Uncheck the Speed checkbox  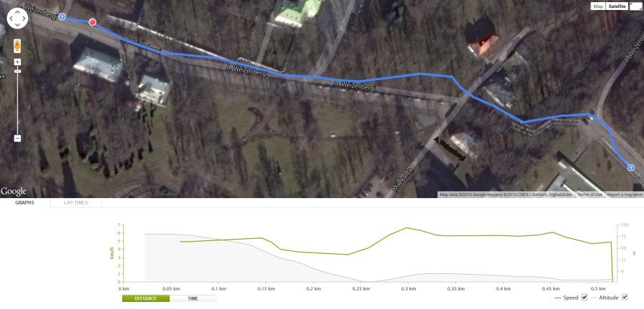pyautogui.click(x=584, y=297)
